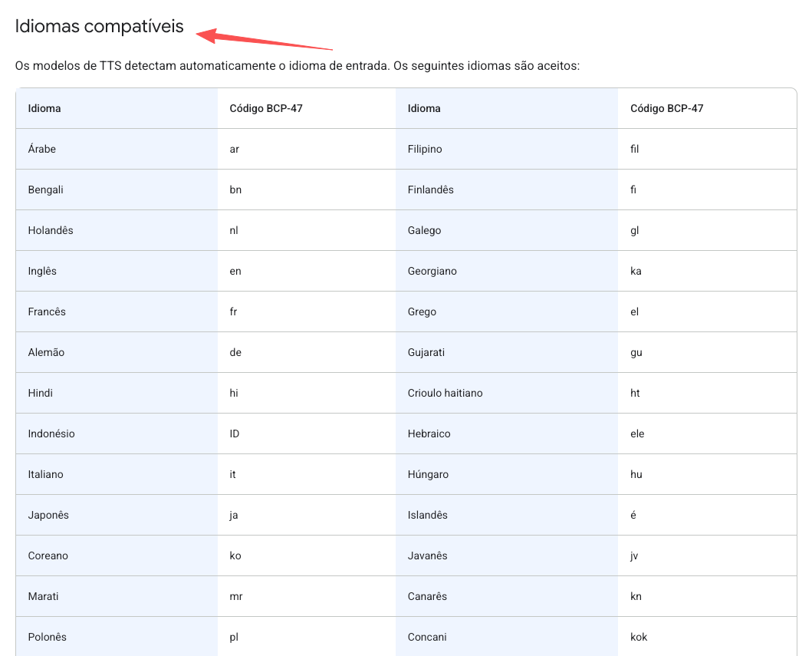The width and height of the screenshot is (812, 656).
Task: Select the 'Francês' cell
Action: (x=117, y=312)
